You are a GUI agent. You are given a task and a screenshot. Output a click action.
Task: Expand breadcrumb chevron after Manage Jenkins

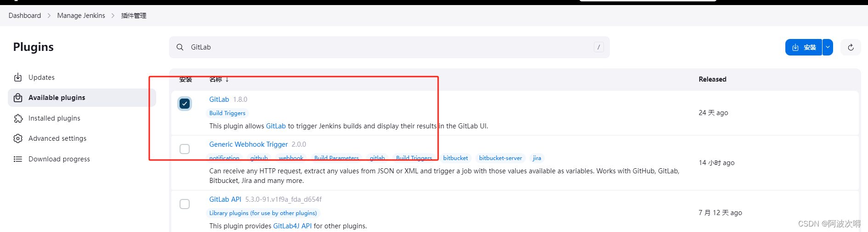pos(113,16)
